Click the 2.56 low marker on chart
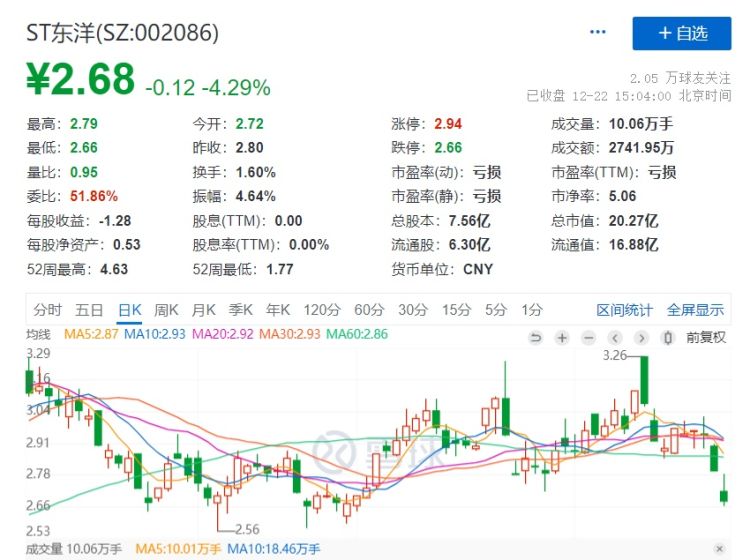 click(247, 529)
